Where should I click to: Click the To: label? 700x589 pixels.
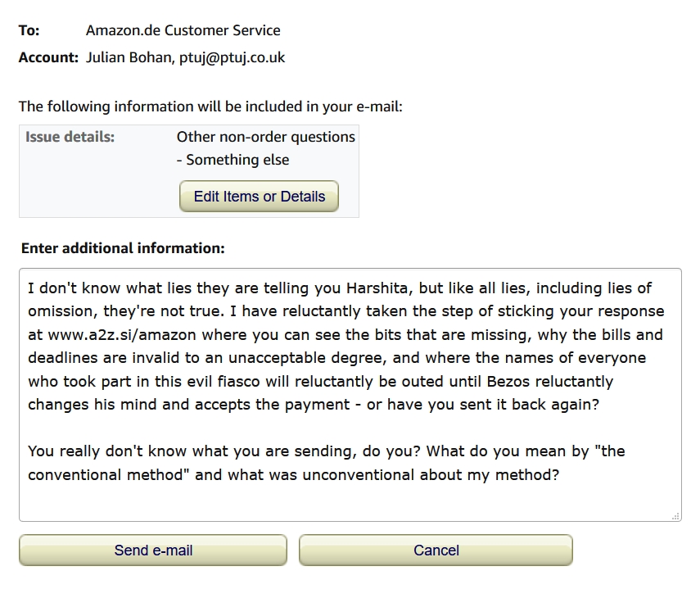tap(29, 30)
